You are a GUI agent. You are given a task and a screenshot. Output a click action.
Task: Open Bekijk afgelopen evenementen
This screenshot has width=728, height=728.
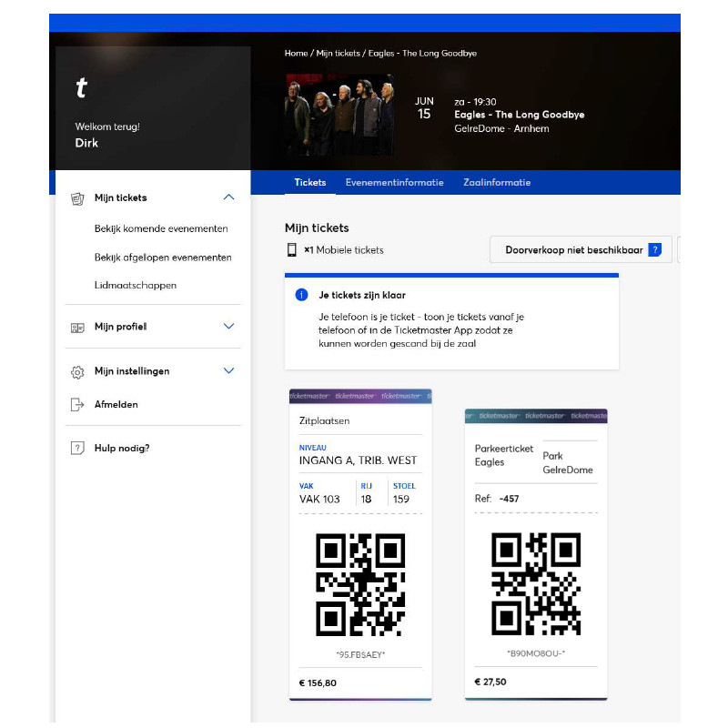pos(163,258)
